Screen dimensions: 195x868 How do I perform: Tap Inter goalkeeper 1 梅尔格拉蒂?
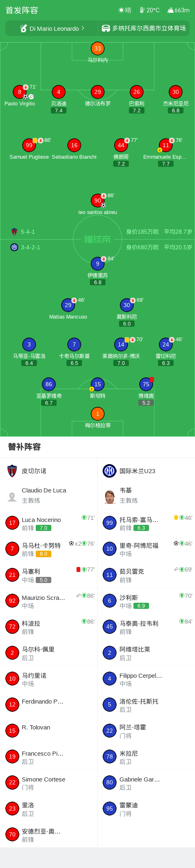98,414
